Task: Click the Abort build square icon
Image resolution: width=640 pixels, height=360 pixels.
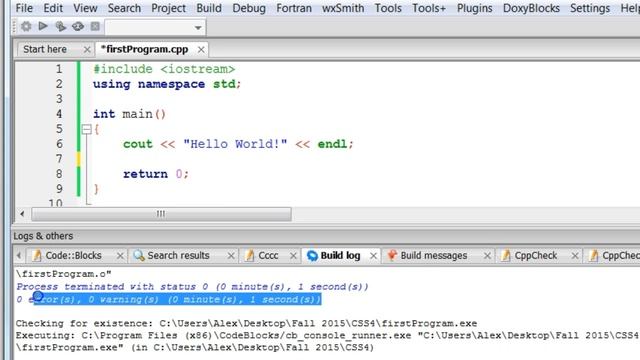Action: pyautogui.click(x=95, y=27)
